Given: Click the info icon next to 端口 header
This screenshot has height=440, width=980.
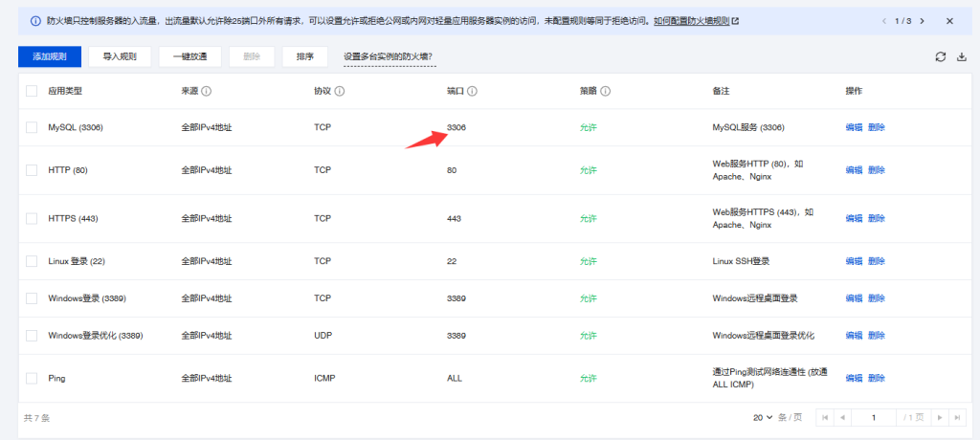Looking at the screenshot, I should click(x=473, y=92).
